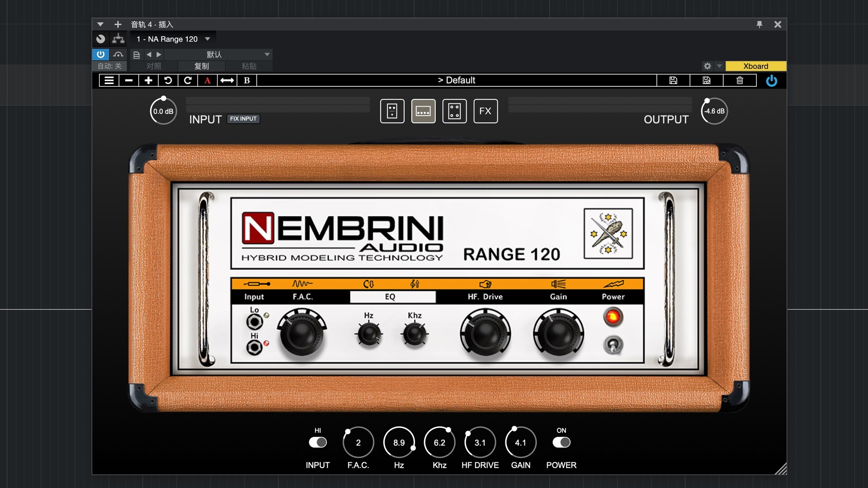Screen dimensions: 868x488
Task: Flip the metal power toggle switch on amp
Action: (613, 345)
